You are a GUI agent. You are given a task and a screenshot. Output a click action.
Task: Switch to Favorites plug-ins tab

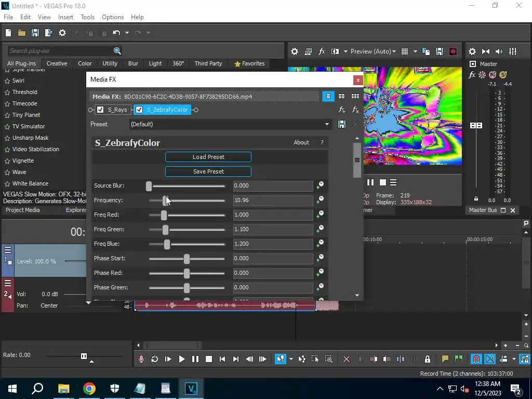[249, 63]
